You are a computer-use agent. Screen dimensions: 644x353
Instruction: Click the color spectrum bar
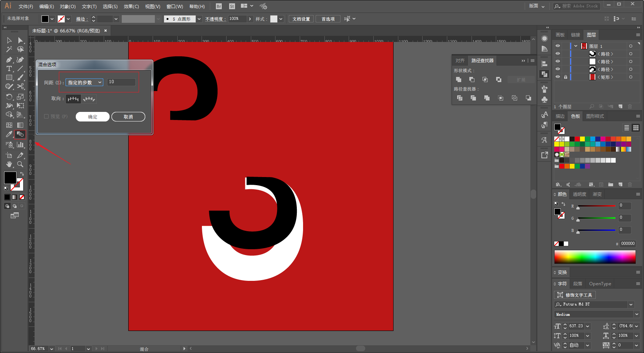click(595, 257)
